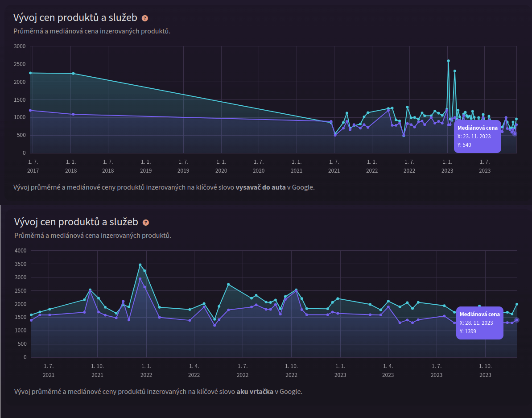532x418 pixels.
Task: Click the '1. 4. 2022' x-axis label
Action: point(194,371)
